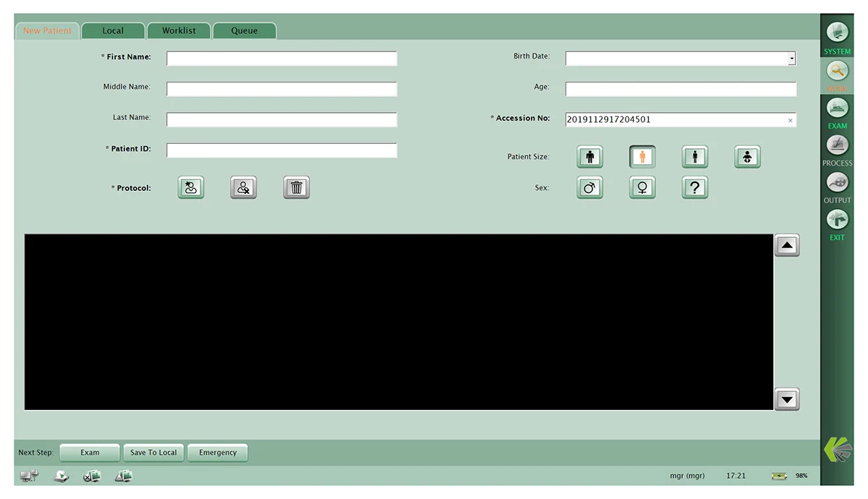Choose the infant patient size button
The width and height of the screenshot is (868, 499).
[747, 157]
